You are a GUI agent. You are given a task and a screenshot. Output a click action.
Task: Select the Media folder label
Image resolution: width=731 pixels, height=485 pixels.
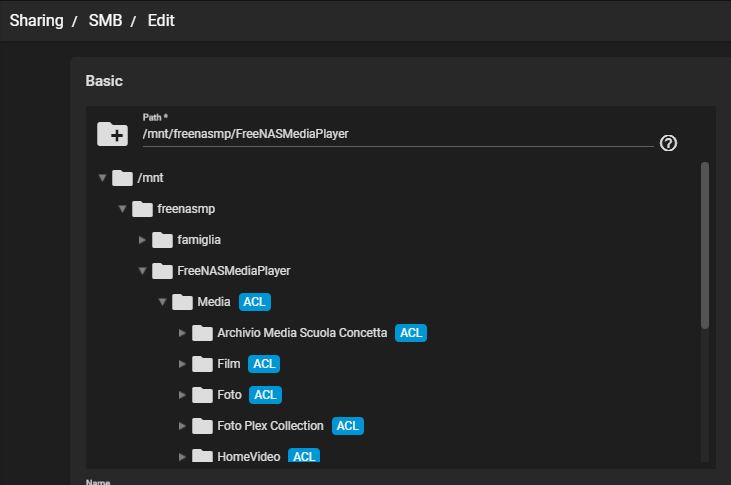(x=214, y=302)
